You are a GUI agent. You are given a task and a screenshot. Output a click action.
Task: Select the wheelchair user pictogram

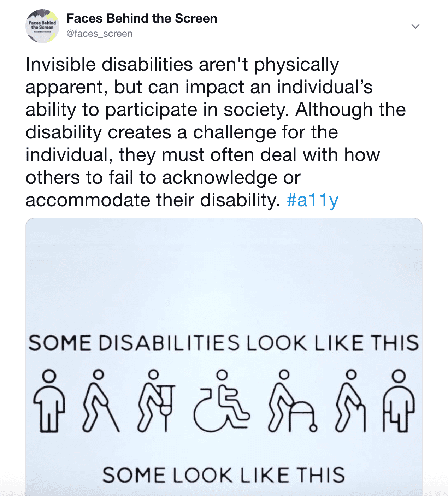(222, 401)
